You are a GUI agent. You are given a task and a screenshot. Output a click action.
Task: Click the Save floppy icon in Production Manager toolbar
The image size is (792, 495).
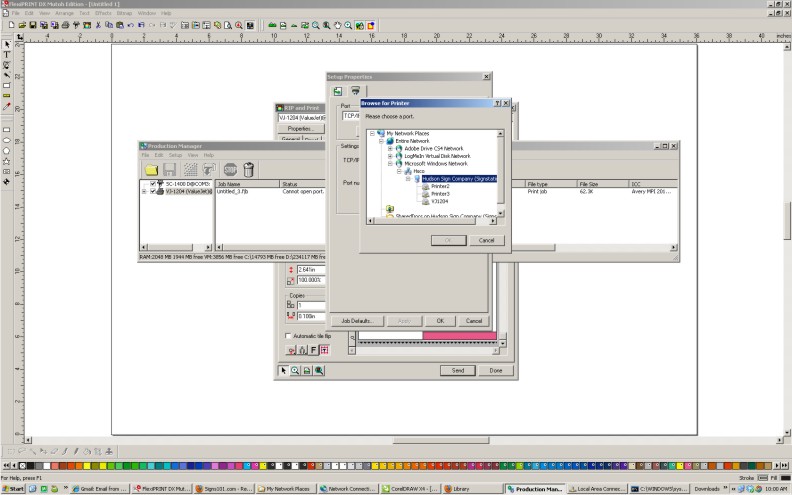point(170,170)
